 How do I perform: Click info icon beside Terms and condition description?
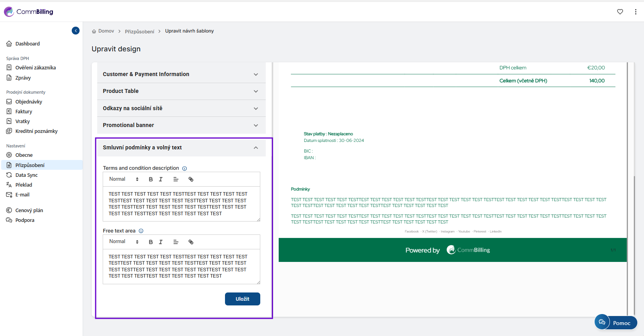(x=185, y=168)
